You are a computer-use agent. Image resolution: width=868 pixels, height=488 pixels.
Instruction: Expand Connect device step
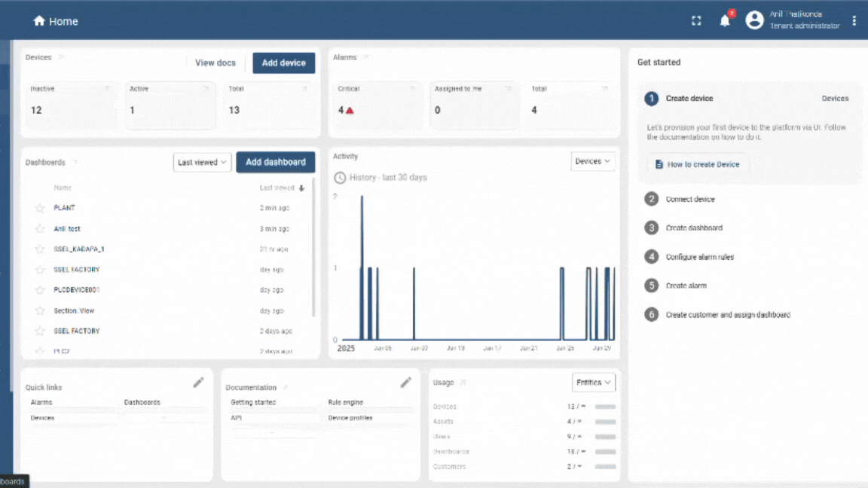pos(689,200)
